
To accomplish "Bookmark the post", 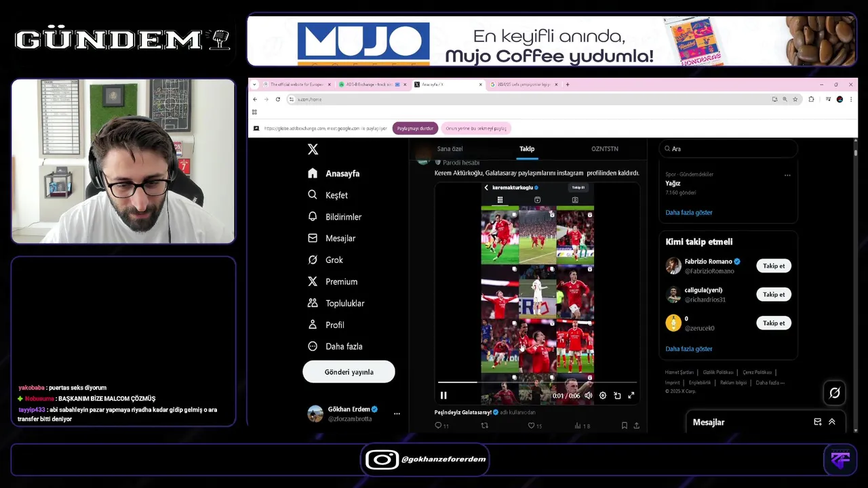I will click(624, 426).
